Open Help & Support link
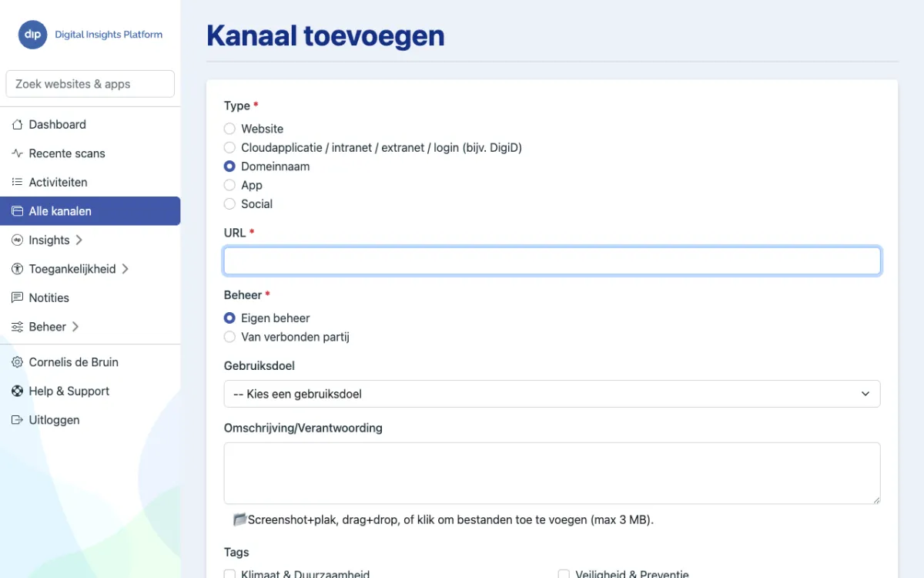Image resolution: width=924 pixels, height=578 pixels. click(90, 391)
